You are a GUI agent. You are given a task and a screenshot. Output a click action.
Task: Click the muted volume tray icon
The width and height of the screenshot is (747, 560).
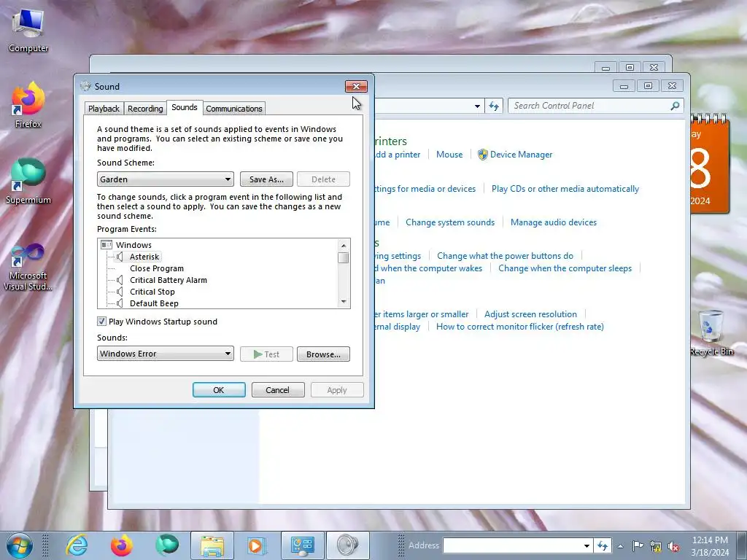pyautogui.click(x=673, y=546)
